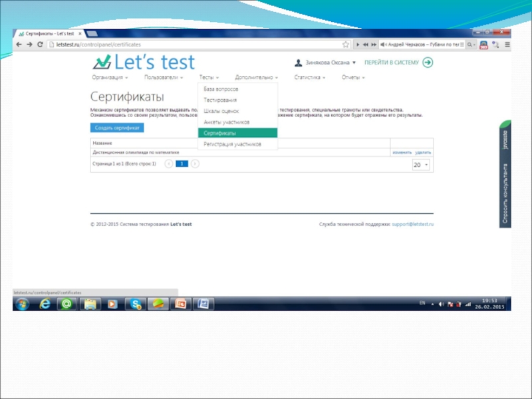Click page 1 pagination button
532x399 pixels.
[x=182, y=164]
